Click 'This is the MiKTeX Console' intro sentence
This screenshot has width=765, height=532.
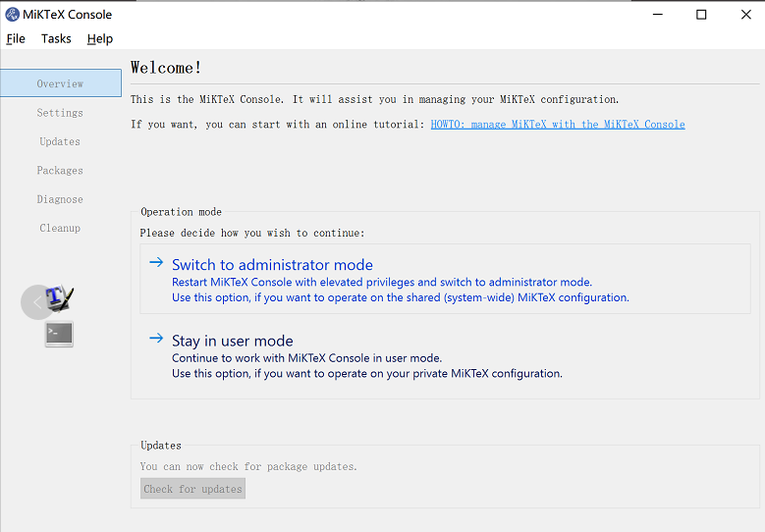pyautogui.click(x=375, y=99)
